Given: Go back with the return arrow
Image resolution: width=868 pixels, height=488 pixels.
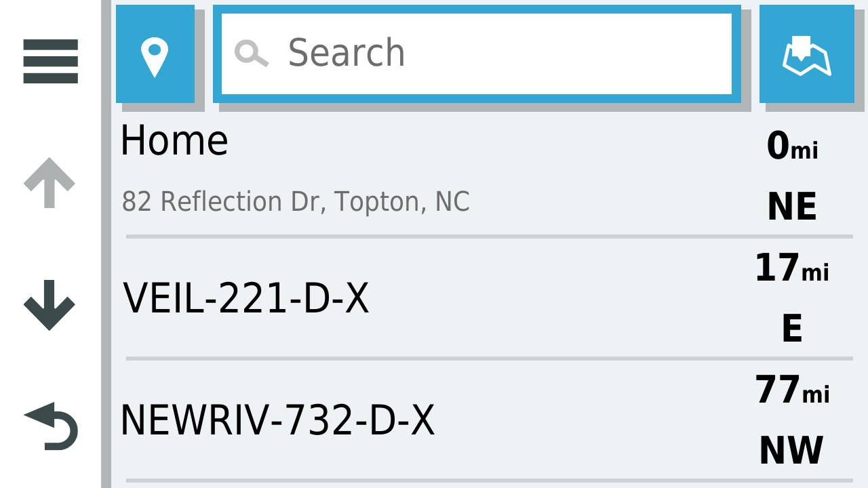Looking at the screenshot, I should [51, 426].
